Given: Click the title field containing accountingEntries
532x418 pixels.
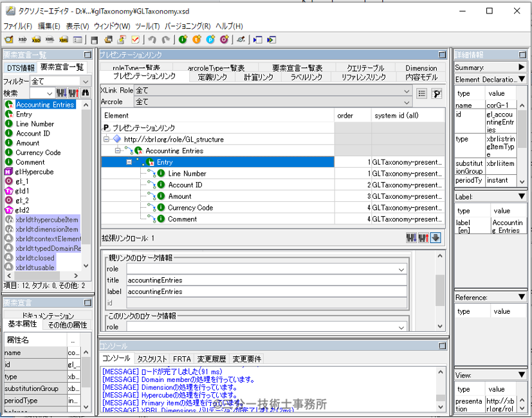Looking at the screenshot, I should (267, 280).
